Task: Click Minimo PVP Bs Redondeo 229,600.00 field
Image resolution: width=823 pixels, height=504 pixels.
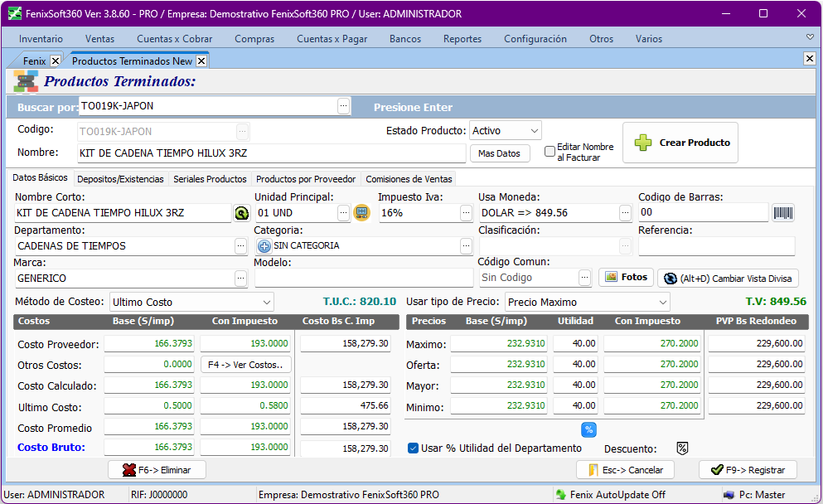Action: (x=757, y=405)
